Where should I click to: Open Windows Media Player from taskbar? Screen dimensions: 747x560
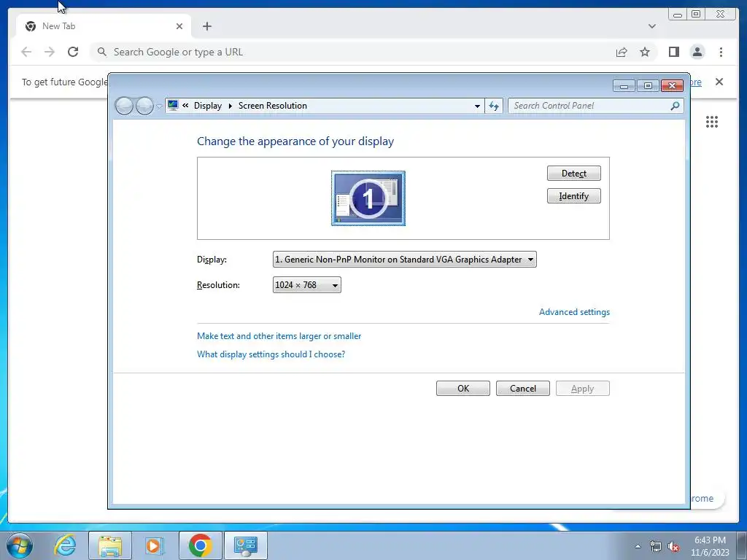click(154, 545)
